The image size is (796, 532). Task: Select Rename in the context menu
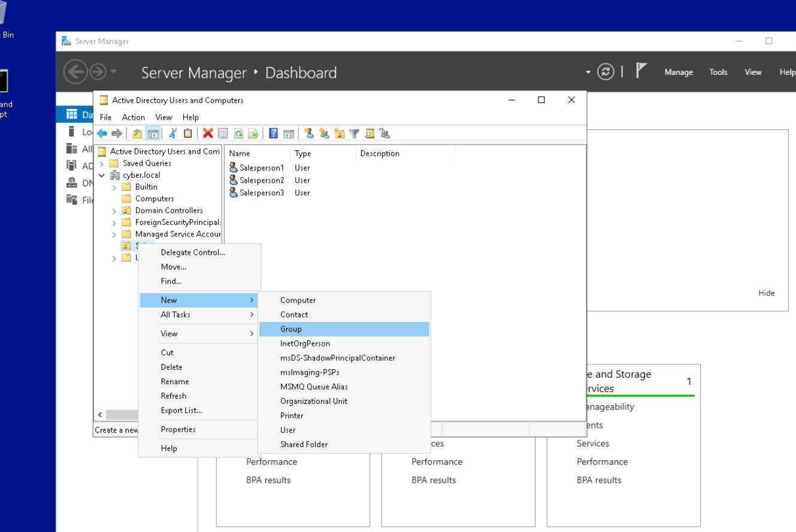click(199, 382)
